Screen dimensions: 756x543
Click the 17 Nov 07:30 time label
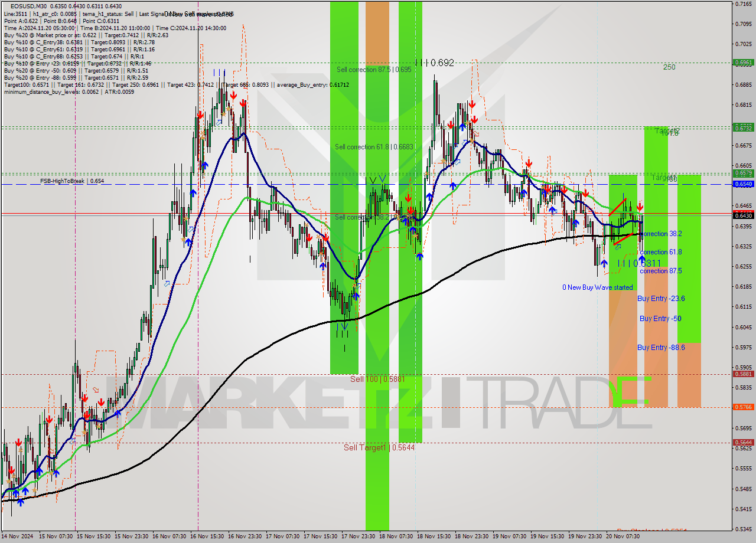(284, 537)
